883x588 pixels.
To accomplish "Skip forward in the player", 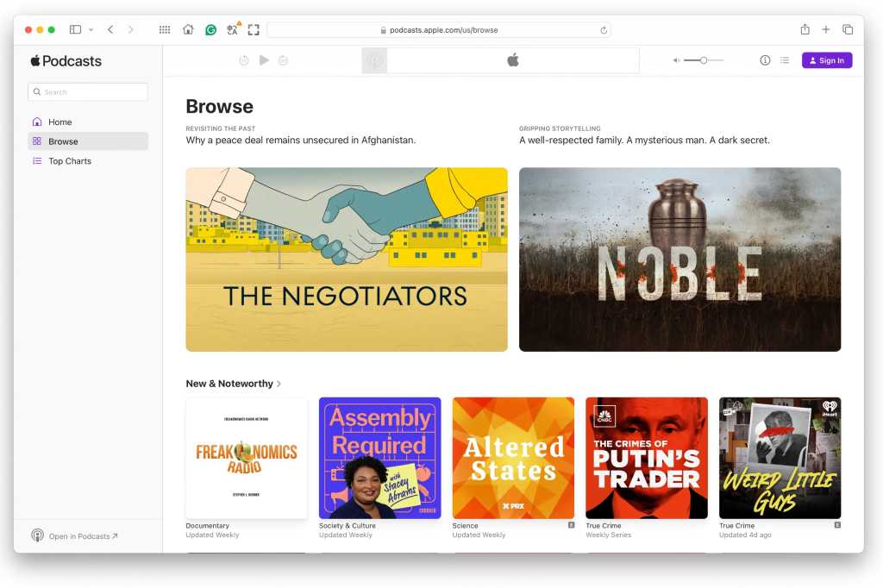I will pos(283,60).
